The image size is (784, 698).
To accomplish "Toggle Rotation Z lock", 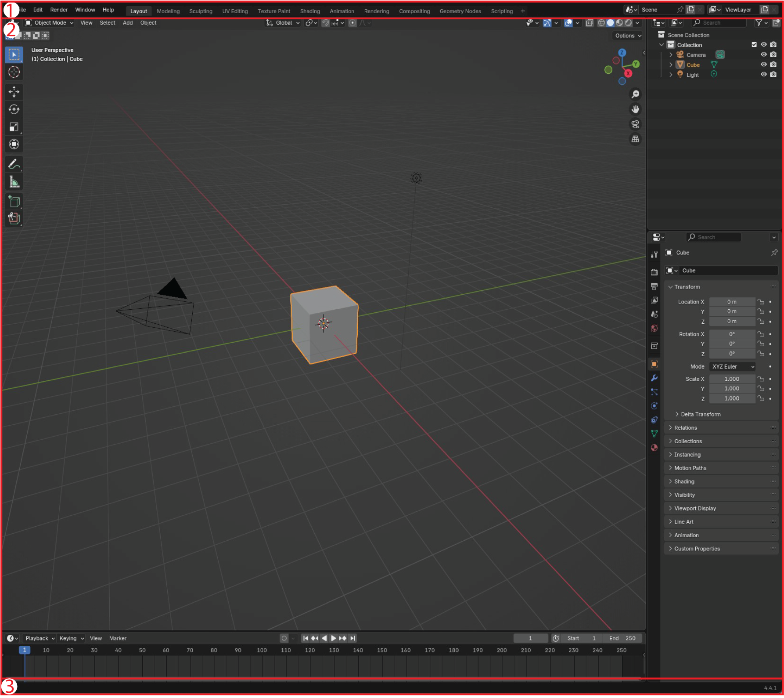I will pyautogui.click(x=761, y=354).
